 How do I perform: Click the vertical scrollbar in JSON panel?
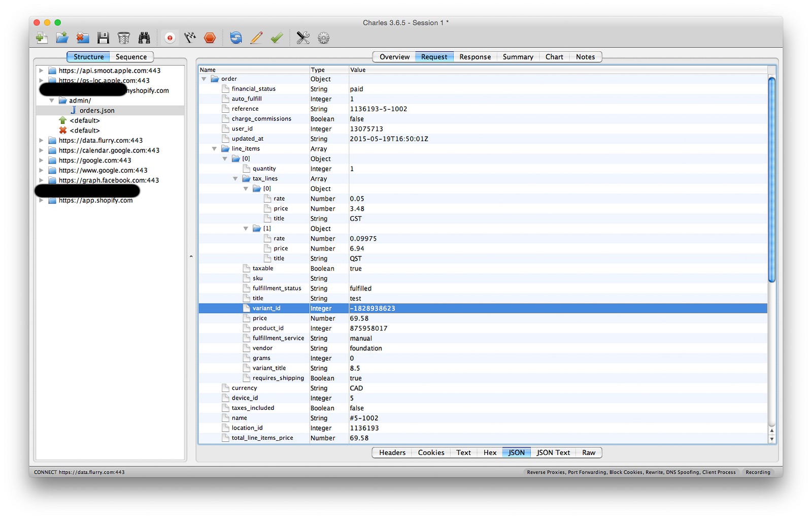[772, 178]
